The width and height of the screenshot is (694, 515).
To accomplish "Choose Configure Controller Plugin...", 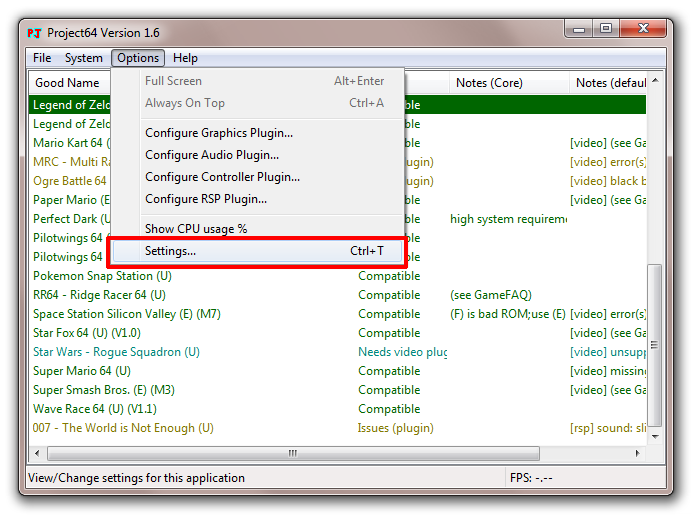I will pyautogui.click(x=258, y=177).
